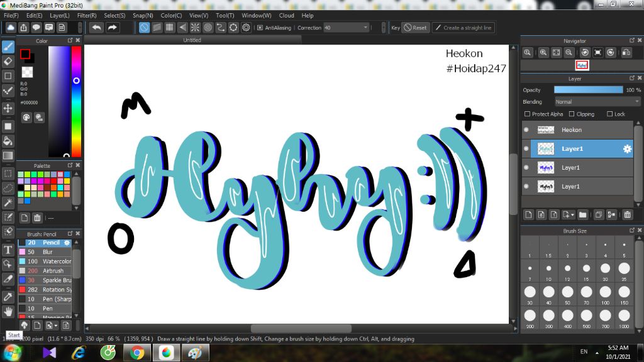Select the Text tool in the left toolbar
The image size is (644, 362).
(x=8, y=250)
